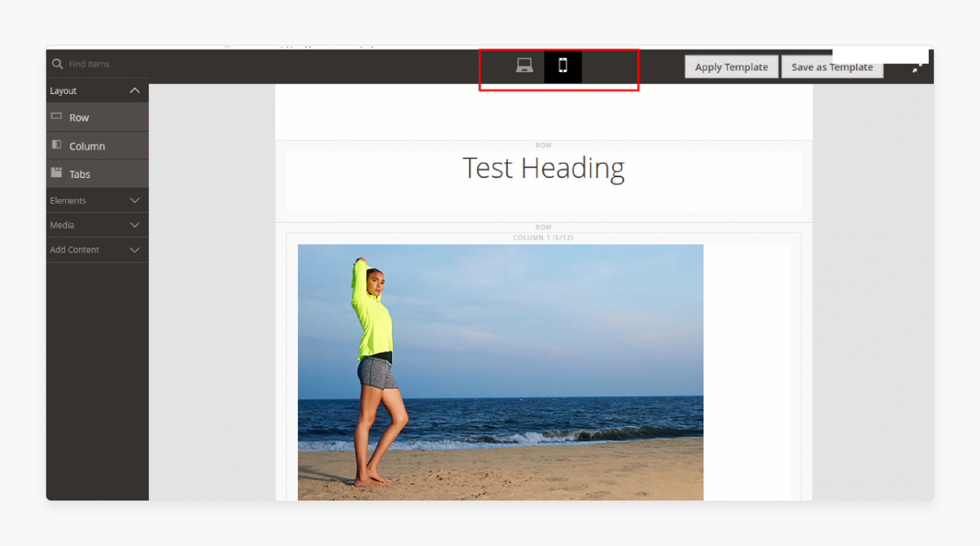Screen dimensions: 980x546
Task: Expand the Media section
Action: (97, 225)
